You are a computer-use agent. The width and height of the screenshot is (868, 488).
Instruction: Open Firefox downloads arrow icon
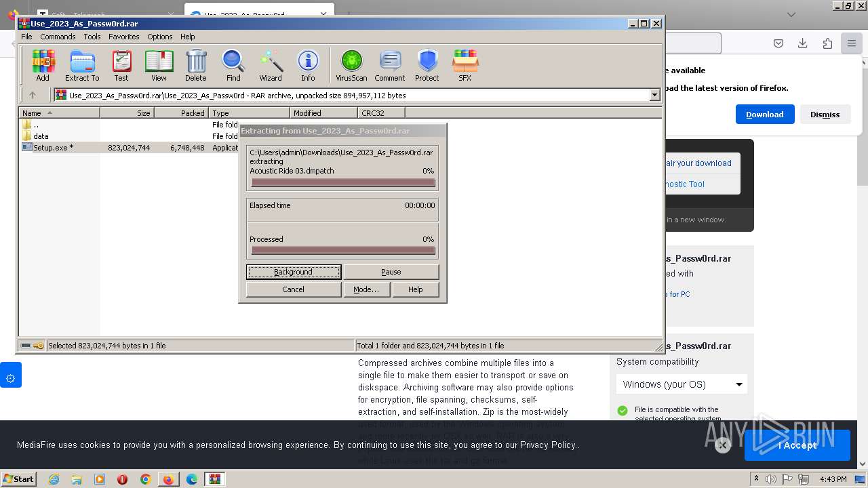tap(802, 43)
